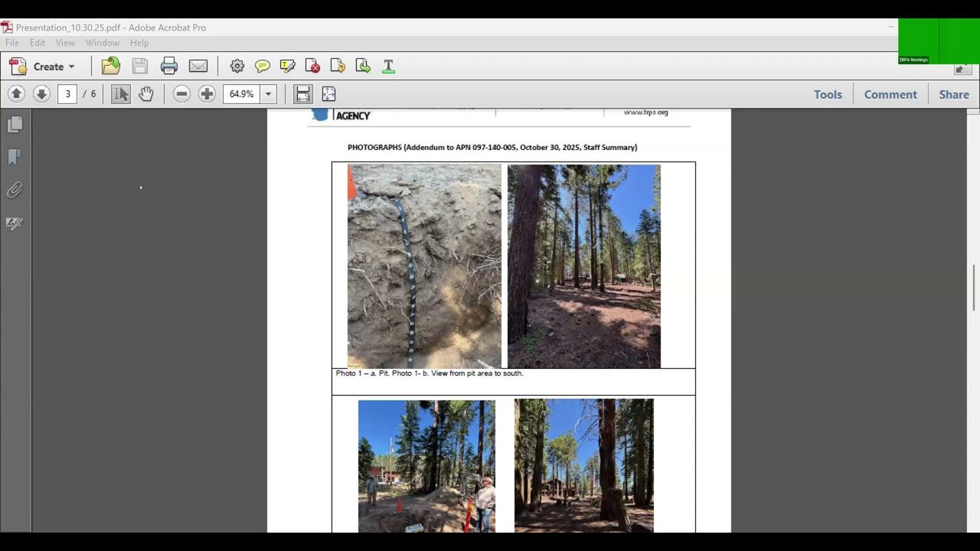
Task: Click the vertical scrollbar thumb
Action: (974, 288)
